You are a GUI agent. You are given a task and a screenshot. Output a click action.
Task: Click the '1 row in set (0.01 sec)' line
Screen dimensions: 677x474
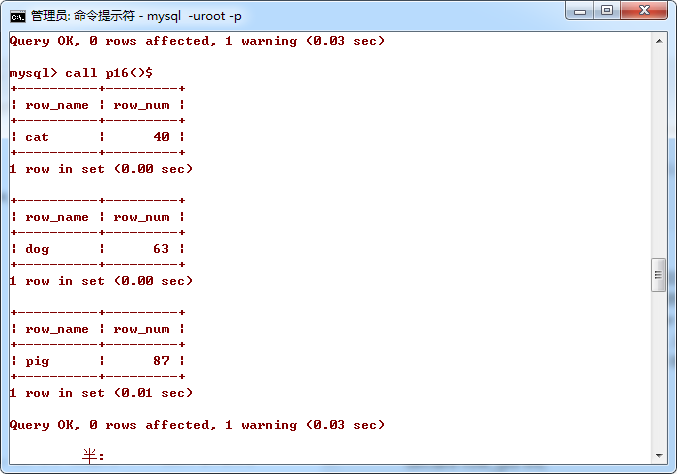pos(101,393)
